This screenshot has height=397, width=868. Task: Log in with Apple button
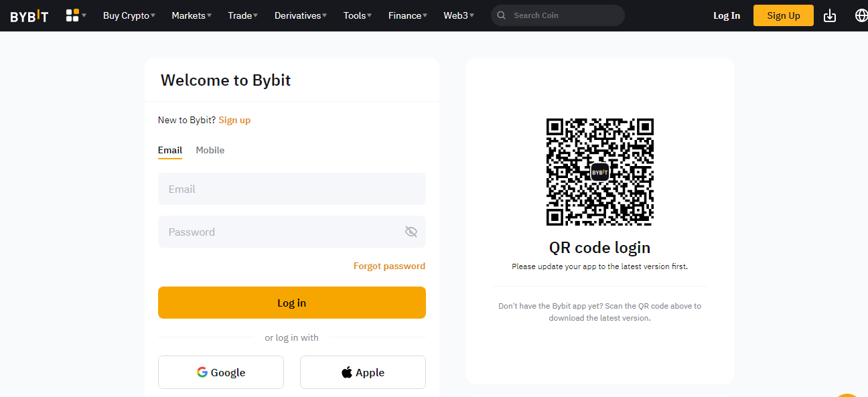(363, 372)
